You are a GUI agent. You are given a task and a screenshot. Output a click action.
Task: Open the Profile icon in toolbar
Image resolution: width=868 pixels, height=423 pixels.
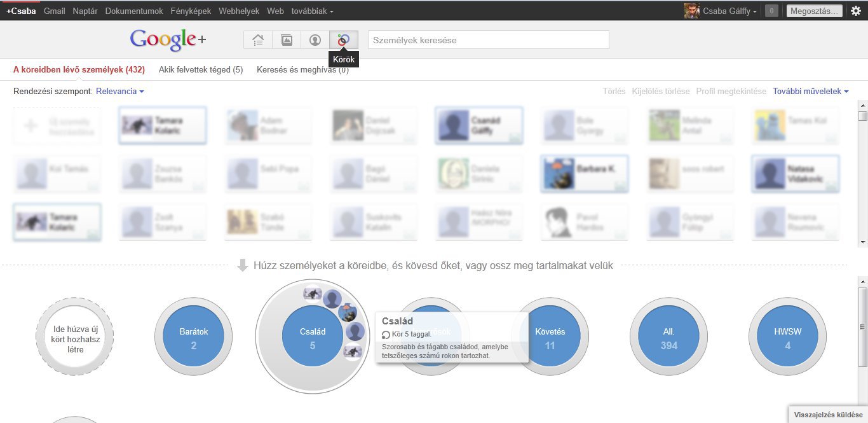pos(315,40)
